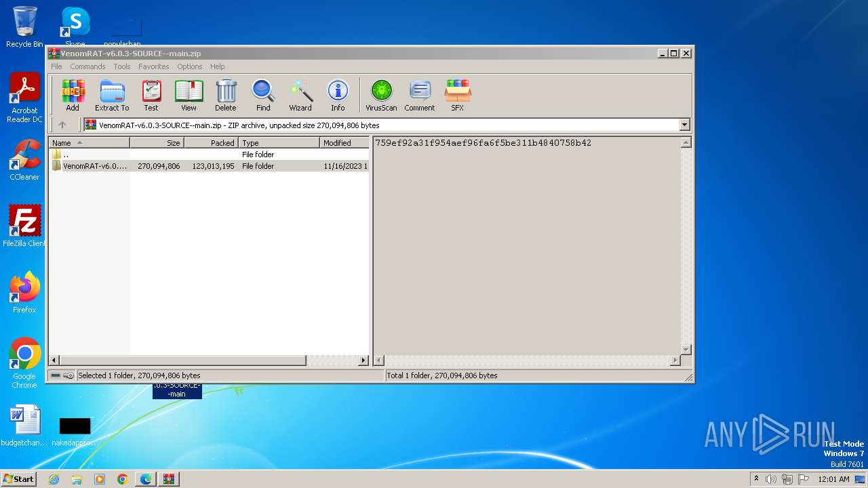The height and width of the screenshot is (488, 868).
Task: Open budgetchan... Word document on desktop
Action: tap(24, 426)
